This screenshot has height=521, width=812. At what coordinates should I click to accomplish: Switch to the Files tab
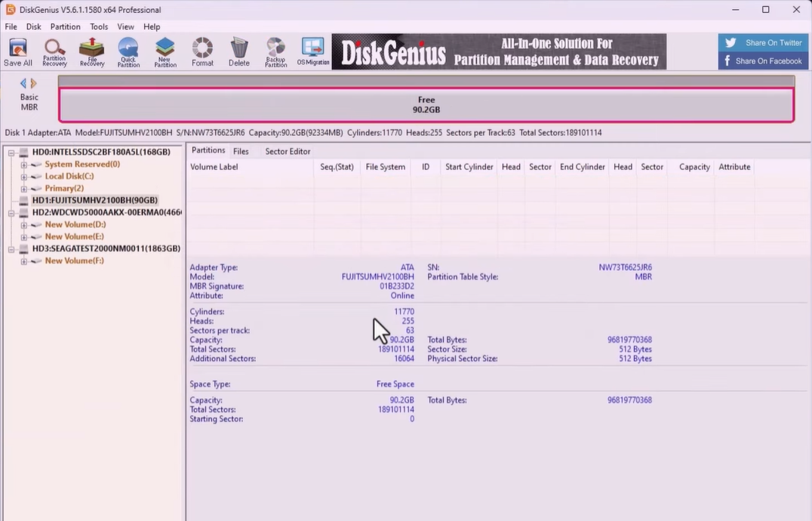pyautogui.click(x=241, y=151)
